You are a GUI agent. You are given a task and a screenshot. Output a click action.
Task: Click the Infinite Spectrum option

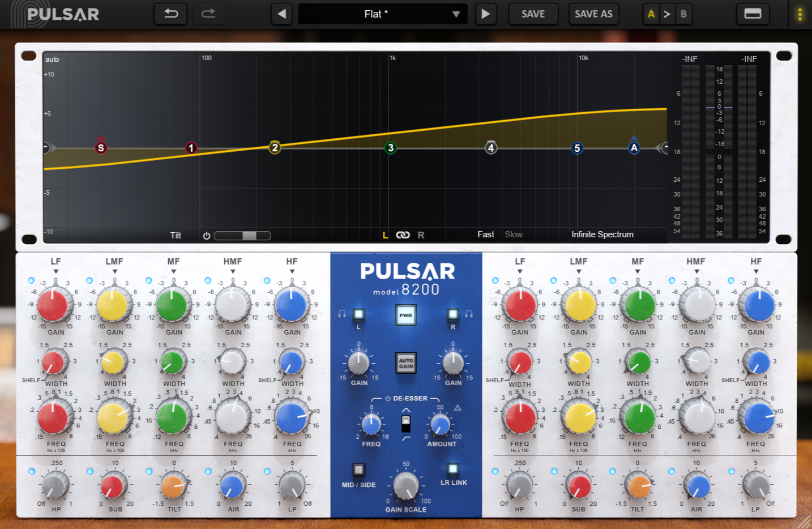pos(602,234)
